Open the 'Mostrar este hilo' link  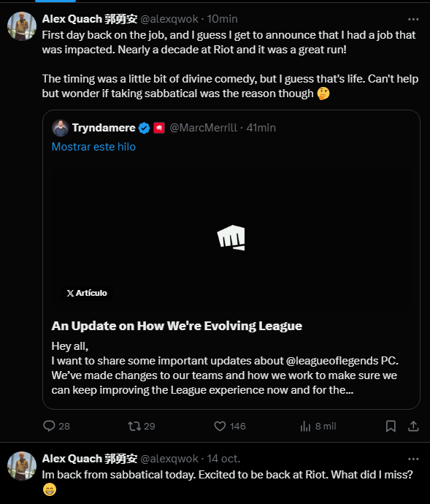[x=93, y=147]
